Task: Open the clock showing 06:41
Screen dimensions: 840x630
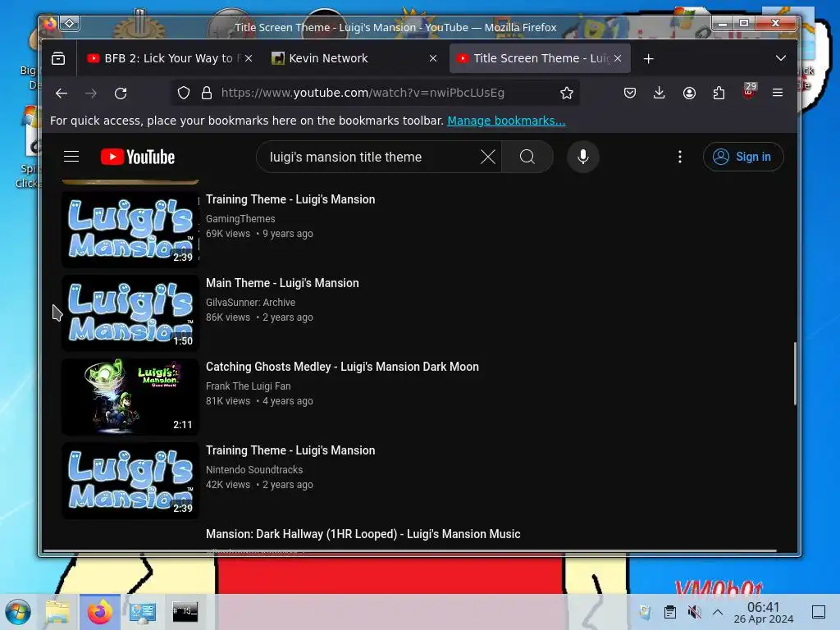Action: point(764,612)
